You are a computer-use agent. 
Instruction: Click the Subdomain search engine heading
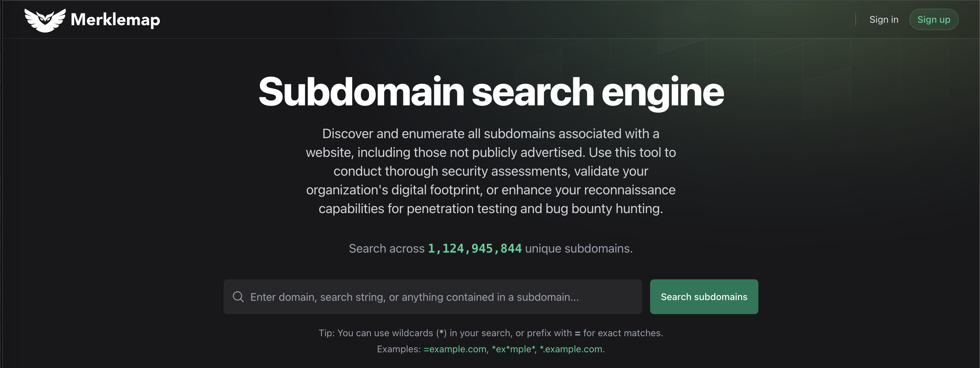[491, 92]
